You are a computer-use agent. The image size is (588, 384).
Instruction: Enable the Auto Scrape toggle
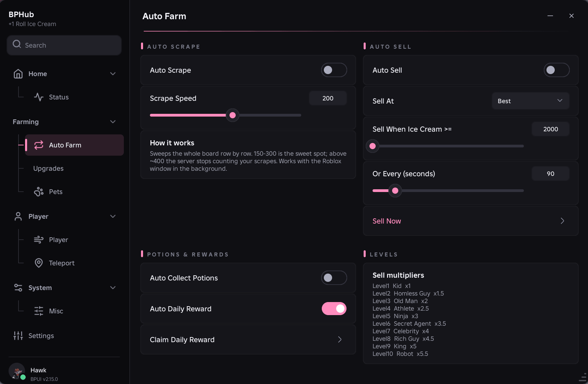(x=334, y=70)
